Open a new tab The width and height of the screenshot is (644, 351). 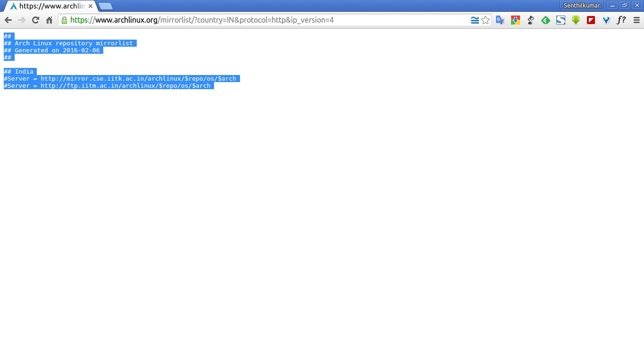coord(106,6)
